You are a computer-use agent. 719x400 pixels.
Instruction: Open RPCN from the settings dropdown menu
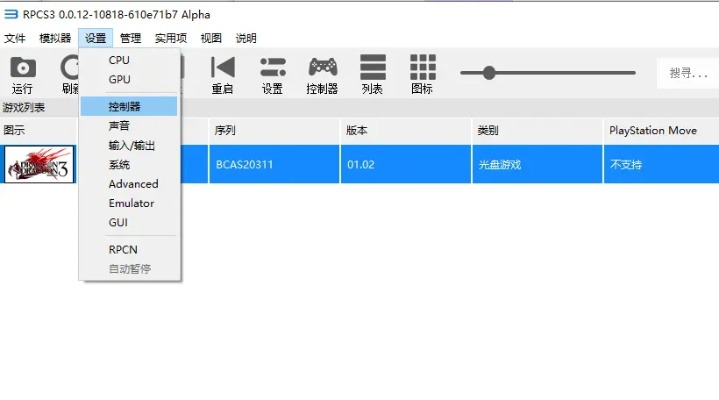pyautogui.click(x=123, y=249)
